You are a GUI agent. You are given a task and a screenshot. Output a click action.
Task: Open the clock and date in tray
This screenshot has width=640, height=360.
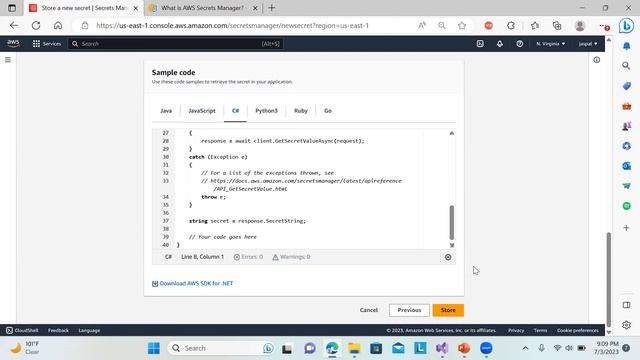tap(607, 348)
